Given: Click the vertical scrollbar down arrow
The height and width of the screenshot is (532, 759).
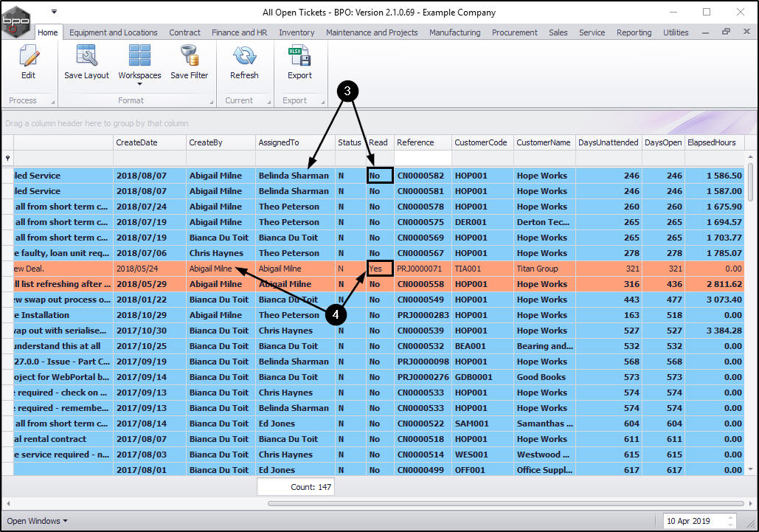Looking at the screenshot, I should tap(751, 469).
